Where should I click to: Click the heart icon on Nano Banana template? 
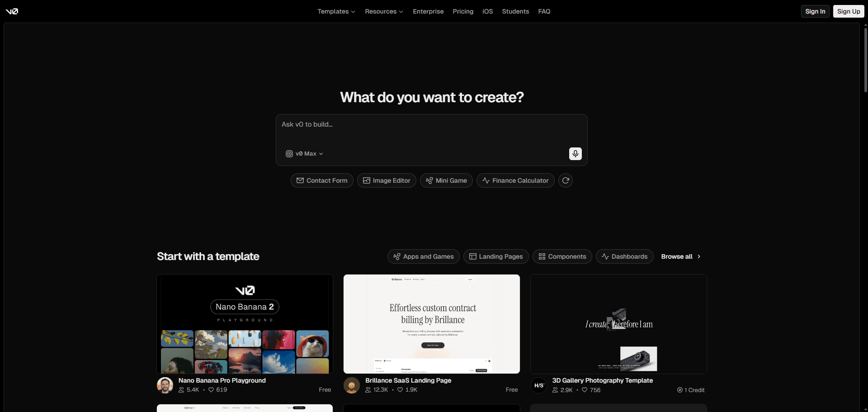click(x=211, y=390)
